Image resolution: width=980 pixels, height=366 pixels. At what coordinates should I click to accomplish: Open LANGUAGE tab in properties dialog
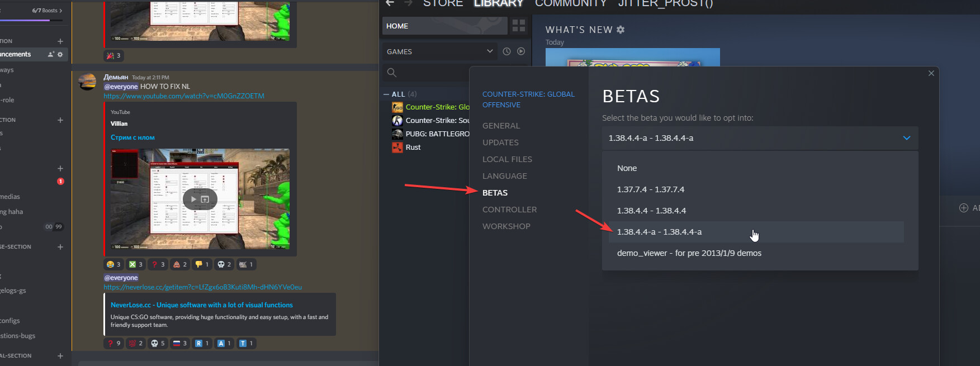pos(505,176)
